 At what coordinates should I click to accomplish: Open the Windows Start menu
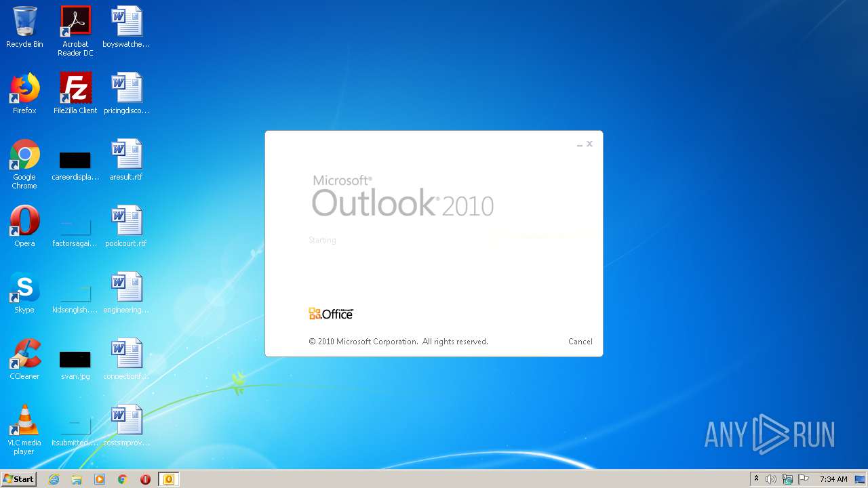click(x=19, y=479)
